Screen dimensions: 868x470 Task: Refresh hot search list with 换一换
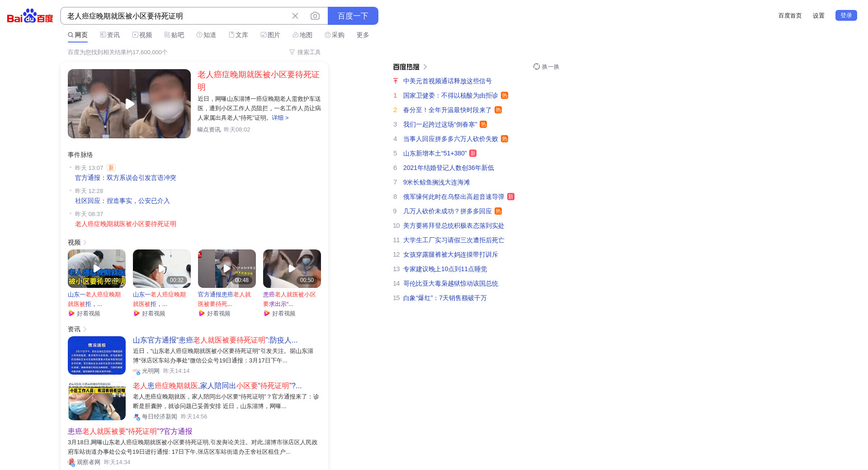pos(546,67)
